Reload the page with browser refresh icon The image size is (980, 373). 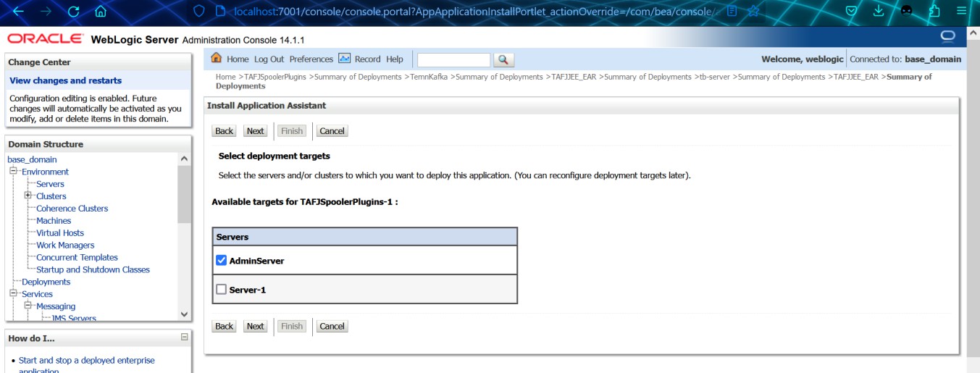(x=73, y=12)
